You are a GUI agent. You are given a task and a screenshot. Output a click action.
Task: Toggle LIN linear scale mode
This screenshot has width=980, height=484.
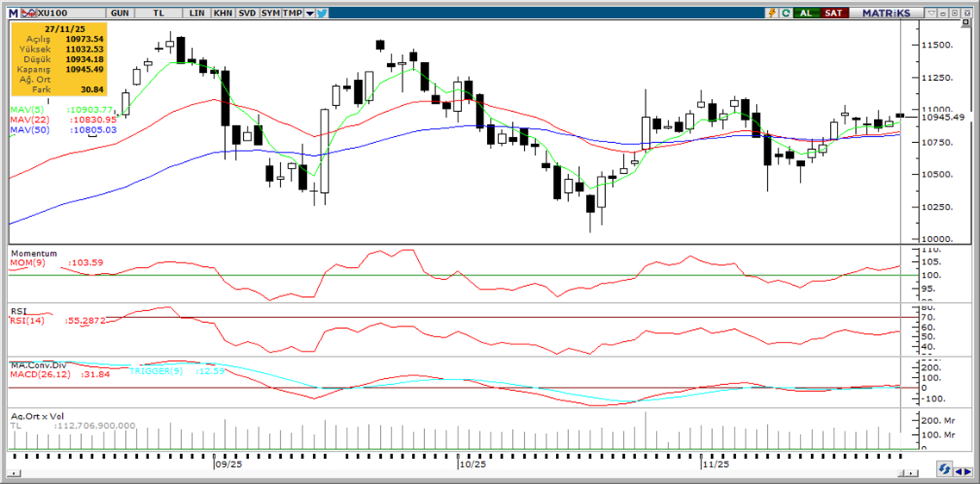tap(197, 13)
